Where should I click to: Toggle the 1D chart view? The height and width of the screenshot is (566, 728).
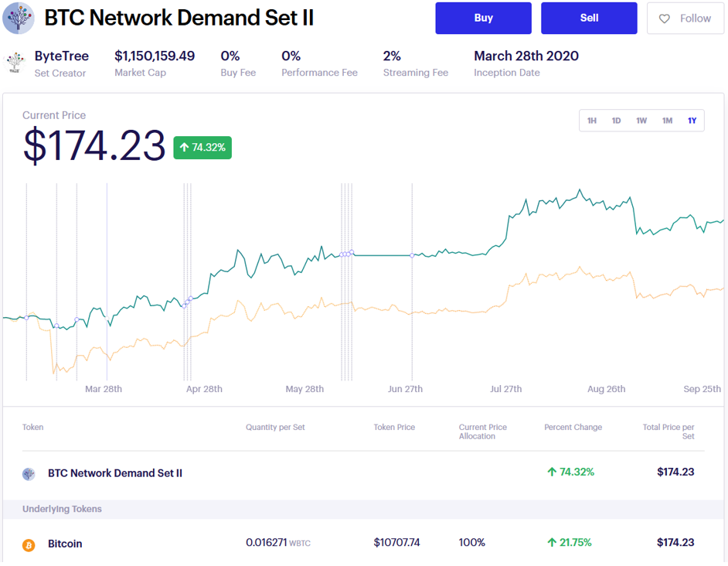click(617, 121)
